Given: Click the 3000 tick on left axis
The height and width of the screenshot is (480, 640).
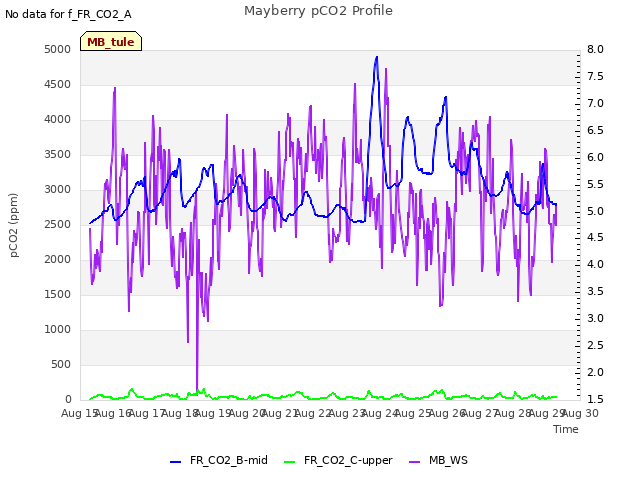Looking at the screenshot, I should tap(58, 190).
